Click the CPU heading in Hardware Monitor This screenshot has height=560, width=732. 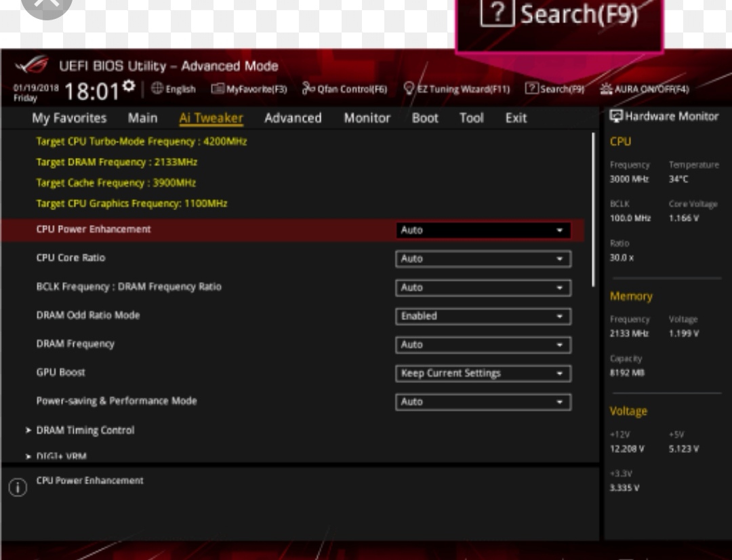click(620, 142)
